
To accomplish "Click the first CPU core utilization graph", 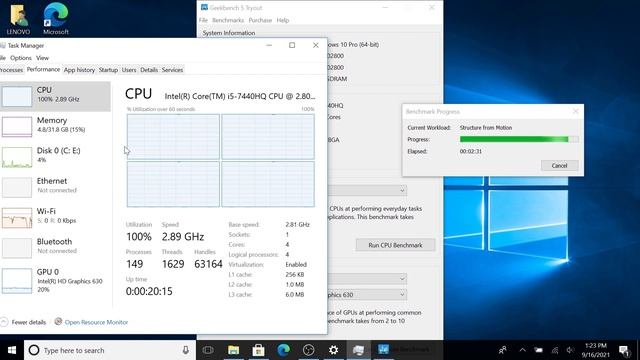I will 173,136.
